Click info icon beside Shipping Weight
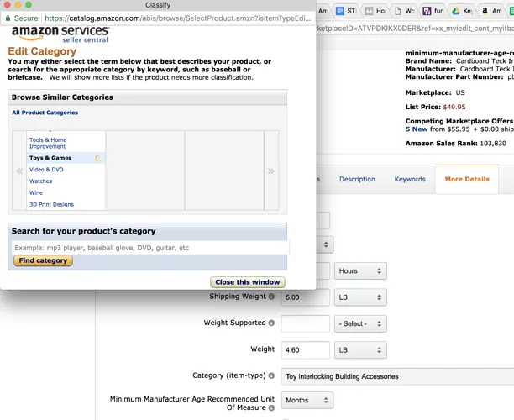 271,297
